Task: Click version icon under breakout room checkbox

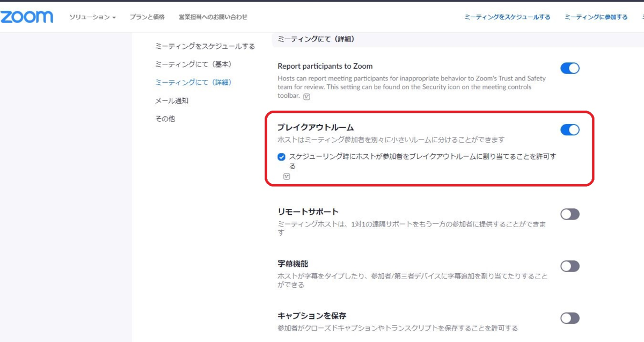Action: [x=287, y=177]
